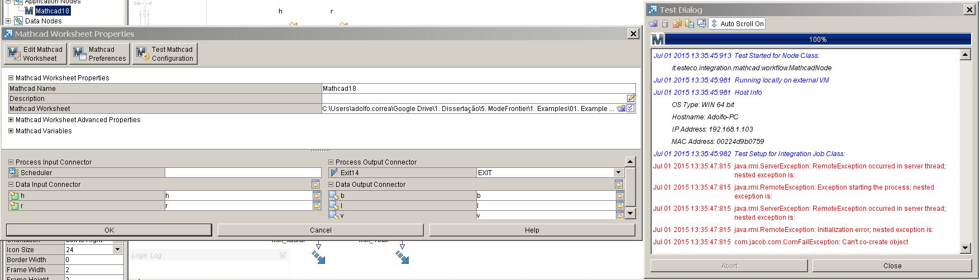Image resolution: width=980 pixels, height=280 pixels.
Task: Open properties icon for input h
Action: point(317,196)
